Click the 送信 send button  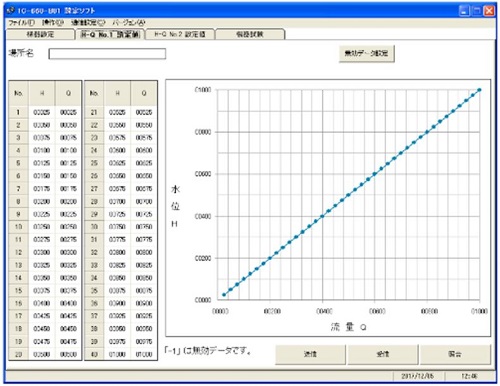point(310,354)
